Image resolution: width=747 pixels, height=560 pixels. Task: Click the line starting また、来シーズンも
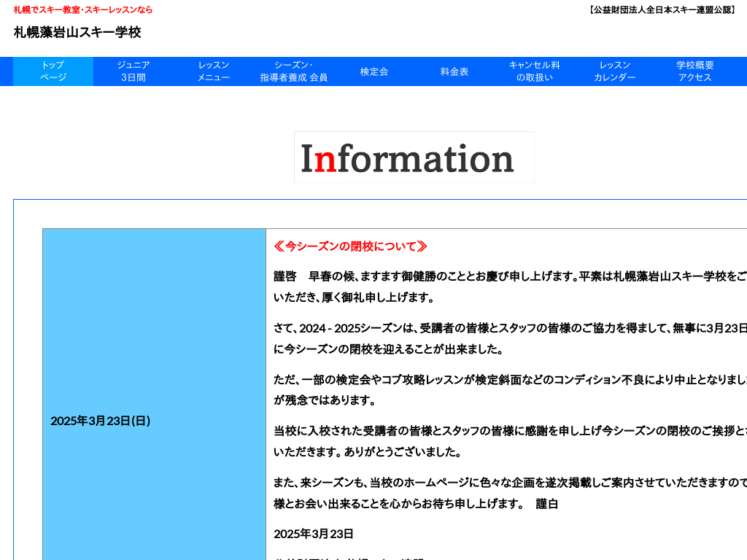click(x=510, y=483)
